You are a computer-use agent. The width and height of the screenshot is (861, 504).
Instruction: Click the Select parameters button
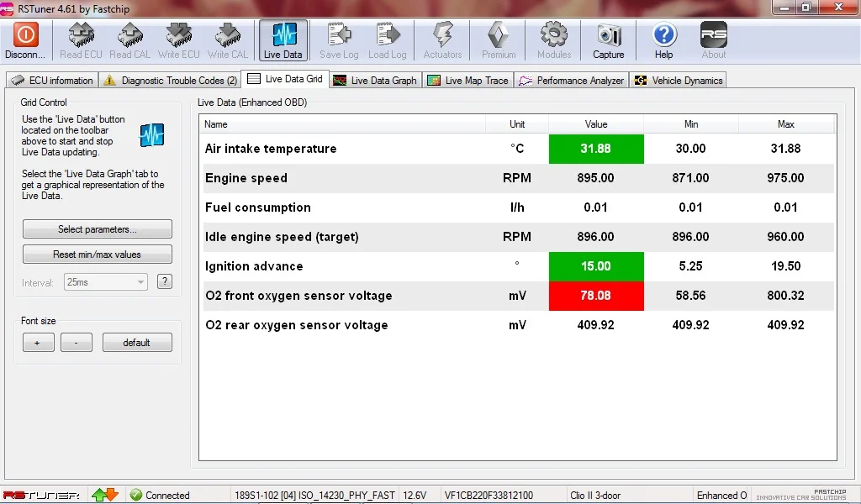coord(98,229)
